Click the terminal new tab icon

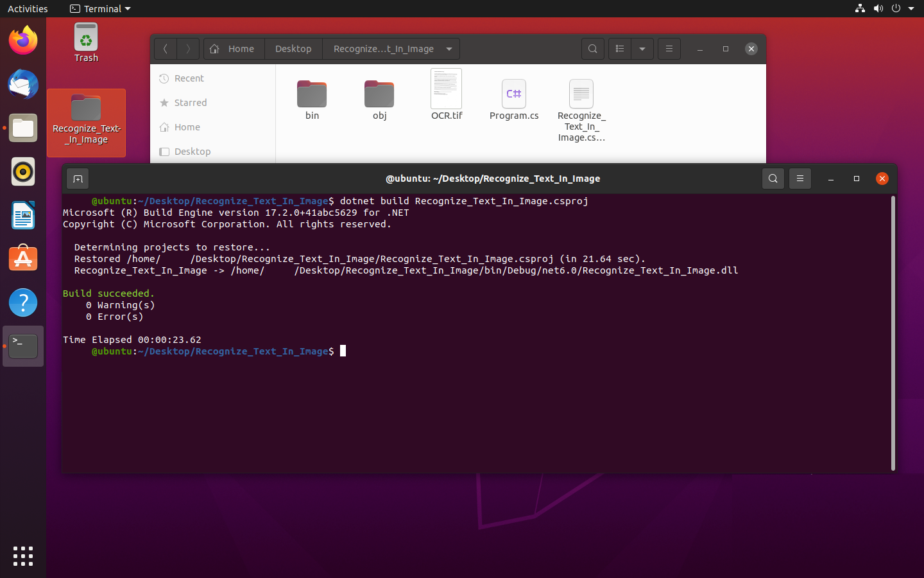(x=78, y=179)
